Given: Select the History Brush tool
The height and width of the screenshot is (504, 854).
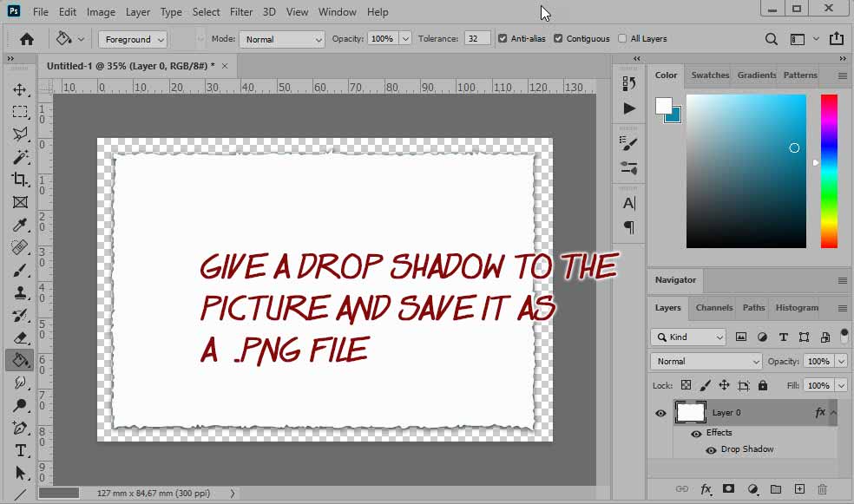Looking at the screenshot, I should point(20,315).
